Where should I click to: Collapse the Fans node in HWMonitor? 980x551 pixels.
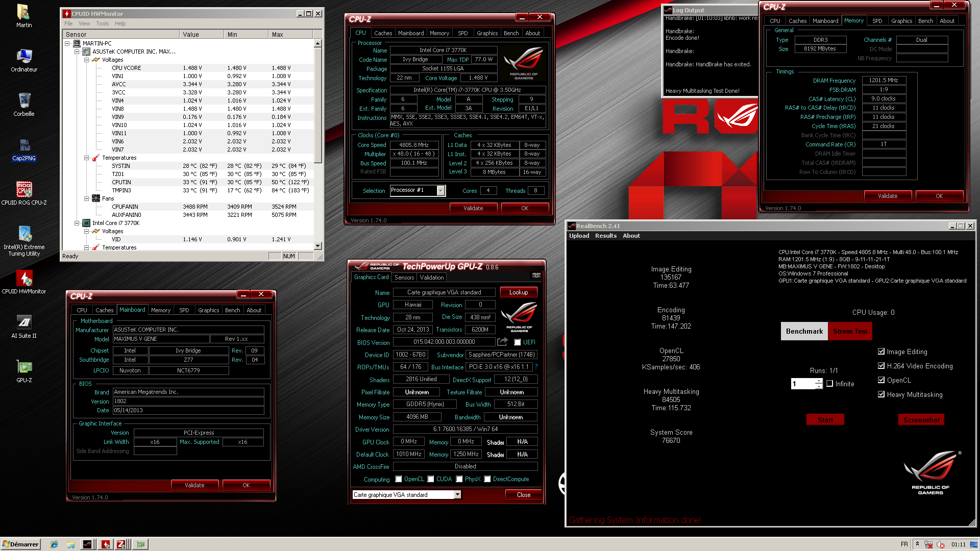pyautogui.click(x=86, y=198)
